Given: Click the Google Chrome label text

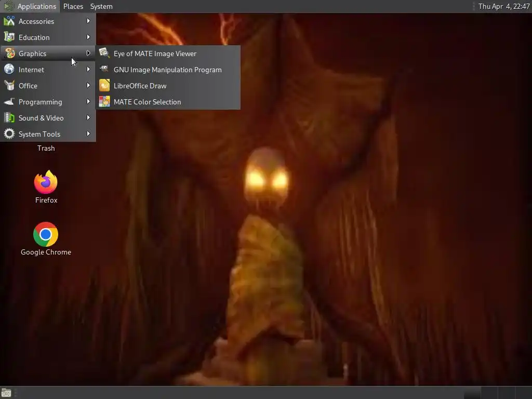Looking at the screenshot, I should click(x=46, y=252).
